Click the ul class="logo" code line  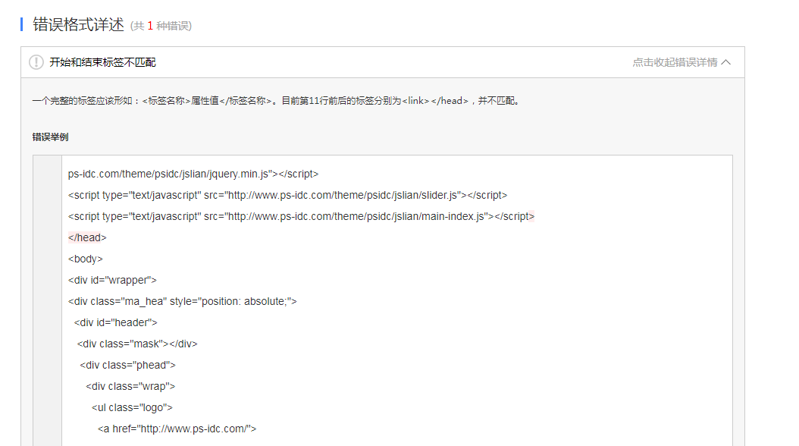pos(132,408)
